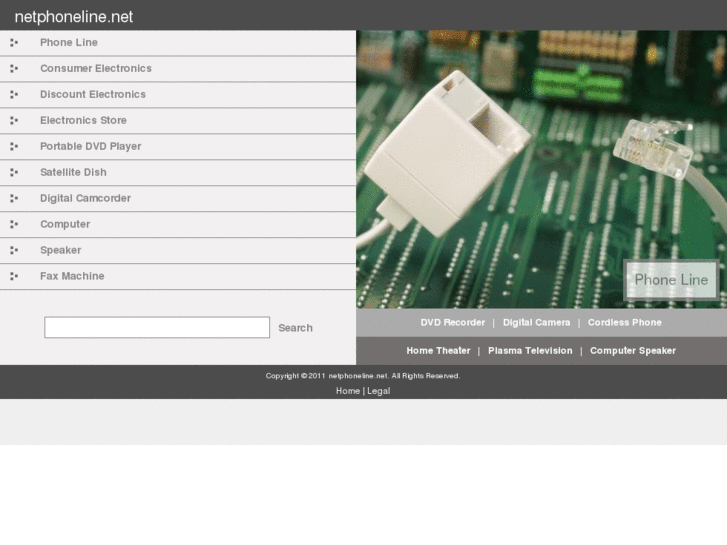Click the bullet icon beside Phone Line
Viewport: 727px width, 545px height.
pos(14,43)
